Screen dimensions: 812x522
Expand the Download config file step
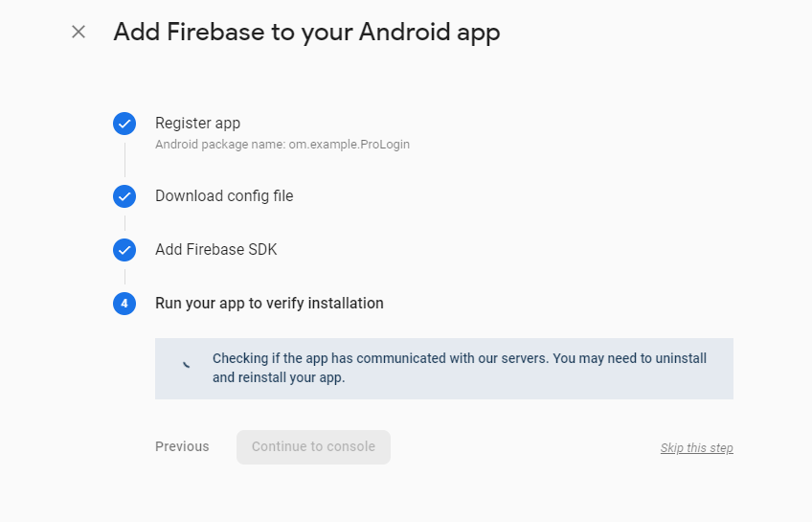point(224,196)
